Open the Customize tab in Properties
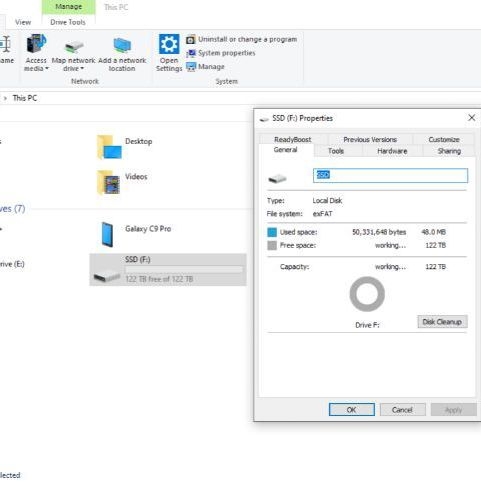 click(444, 139)
